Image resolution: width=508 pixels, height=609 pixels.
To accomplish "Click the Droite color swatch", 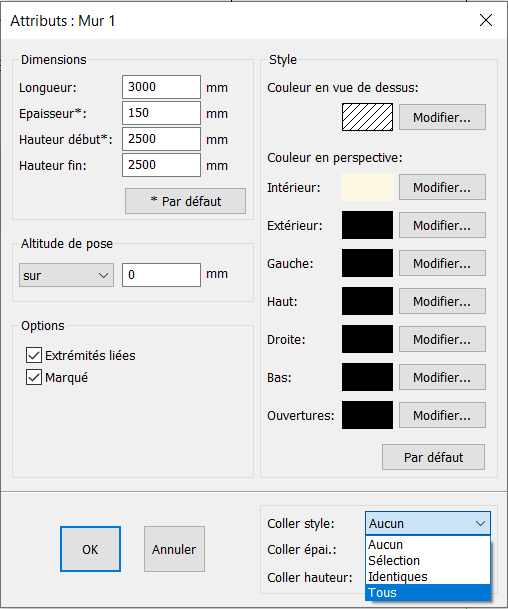I will [x=367, y=339].
